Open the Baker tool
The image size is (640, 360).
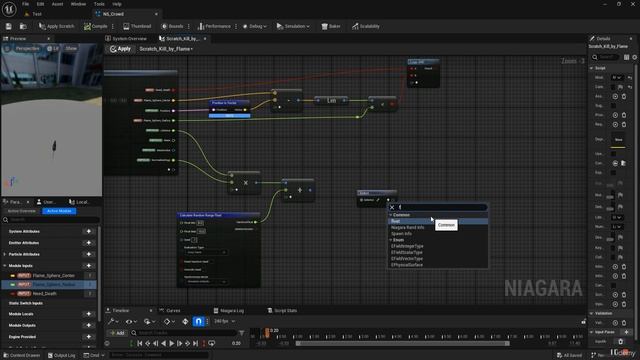click(331, 26)
